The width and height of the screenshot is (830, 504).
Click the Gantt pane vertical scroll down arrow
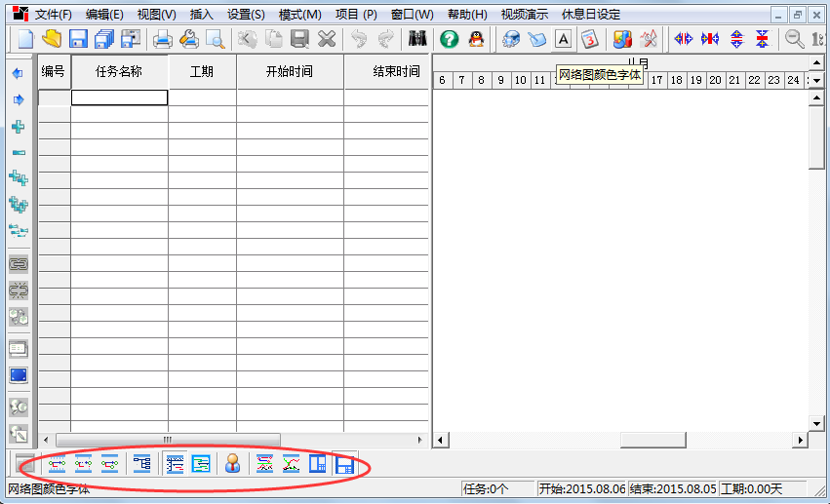[817, 422]
